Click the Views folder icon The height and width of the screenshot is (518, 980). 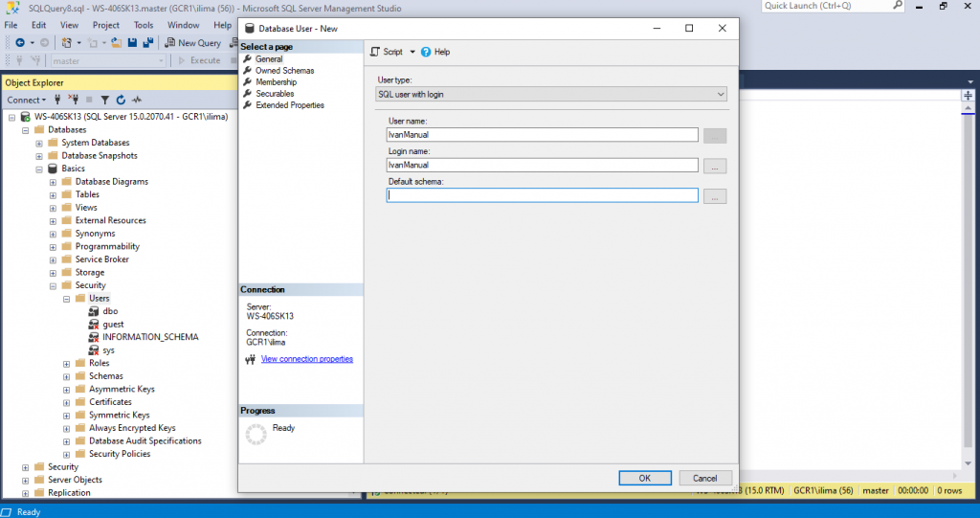point(67,207)
